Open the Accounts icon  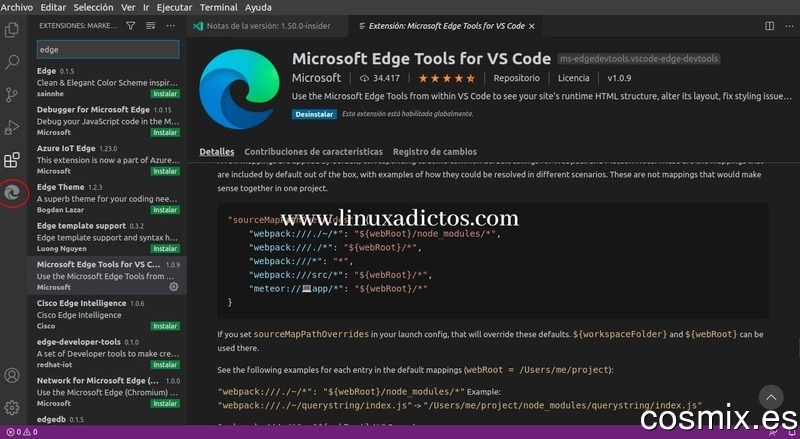12,375
